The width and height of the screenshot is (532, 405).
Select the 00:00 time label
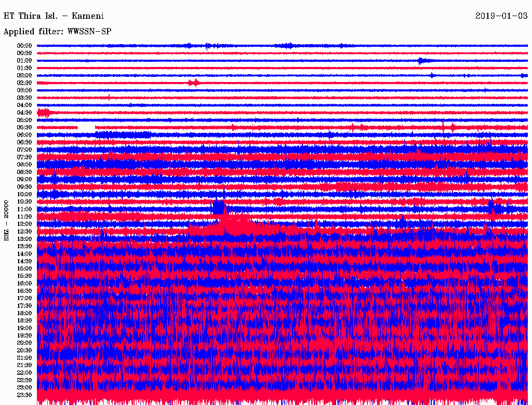pos(24,46)
